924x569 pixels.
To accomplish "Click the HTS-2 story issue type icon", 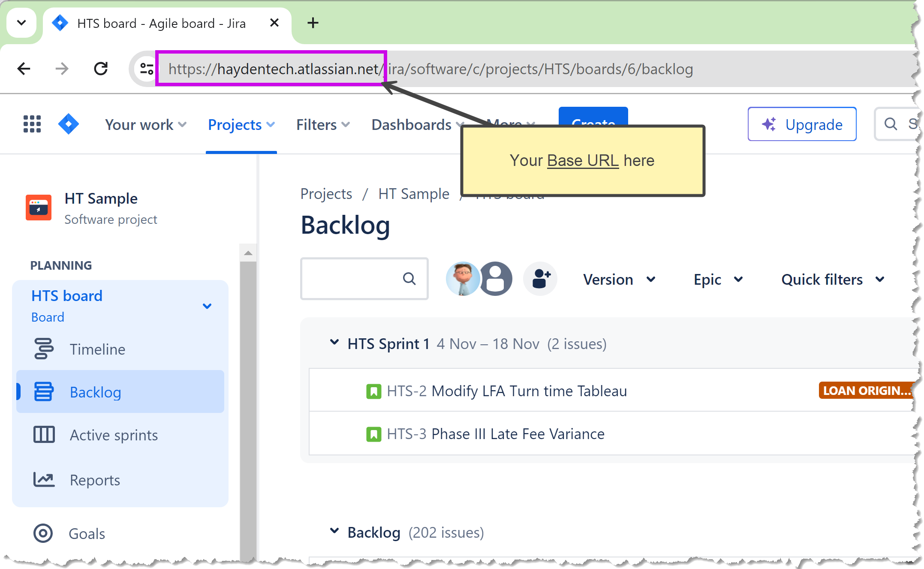I will [373, 391].
